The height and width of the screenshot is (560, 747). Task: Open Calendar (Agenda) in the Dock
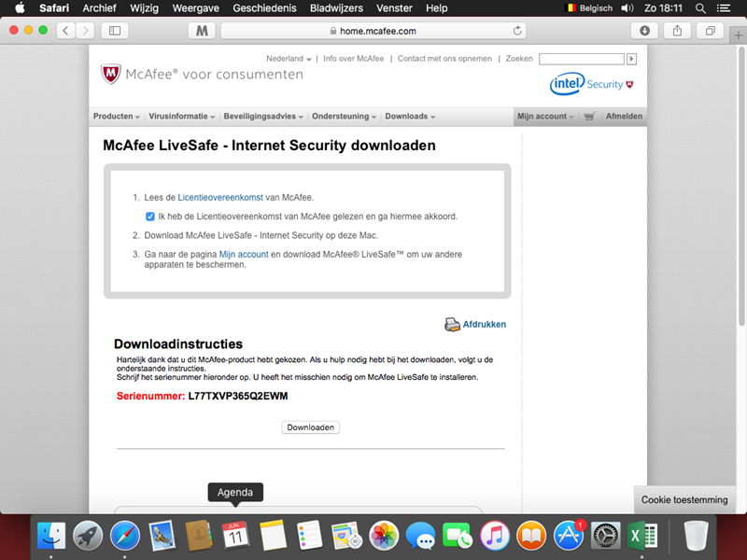point(235,535)
